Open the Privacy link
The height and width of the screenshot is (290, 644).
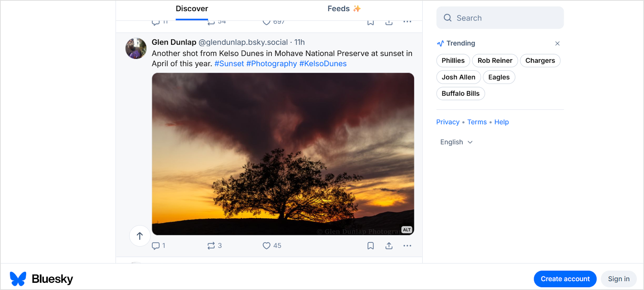(x=448, y=122)
